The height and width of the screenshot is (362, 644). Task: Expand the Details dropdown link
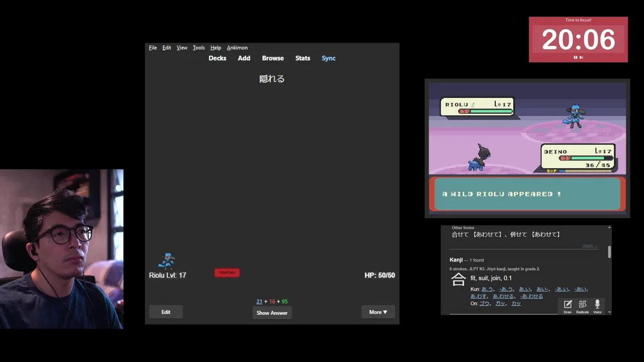pos(590,246)
